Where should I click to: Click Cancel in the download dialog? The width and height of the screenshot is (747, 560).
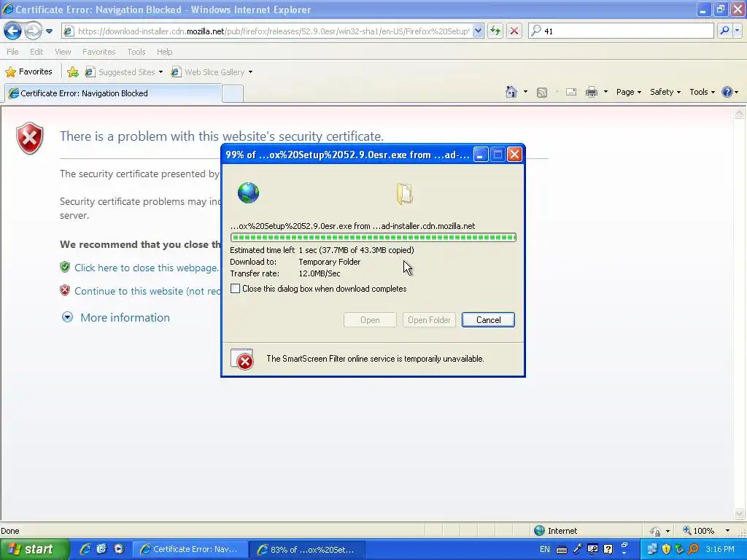coord(488,320)
